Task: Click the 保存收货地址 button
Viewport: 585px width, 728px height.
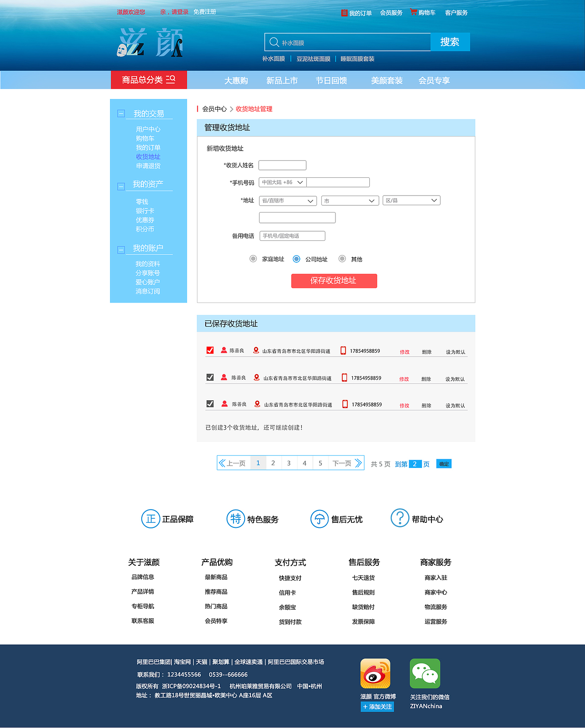Action: tap(334, 281)
